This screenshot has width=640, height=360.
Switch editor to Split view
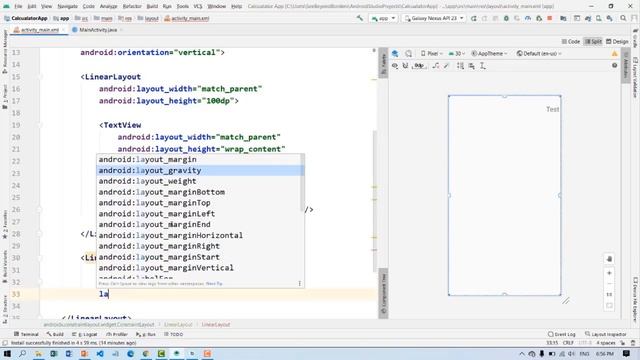pyautogui.click(x=593, y=42)
